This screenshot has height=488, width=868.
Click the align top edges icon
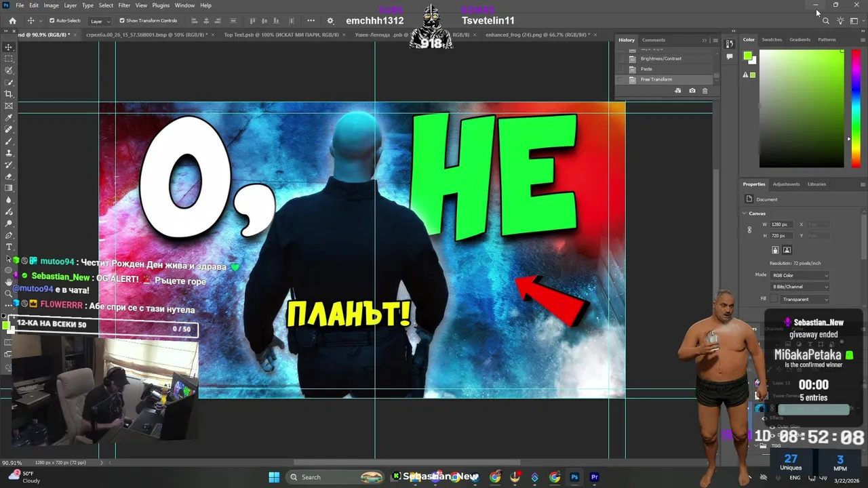[x=253, y=21]
